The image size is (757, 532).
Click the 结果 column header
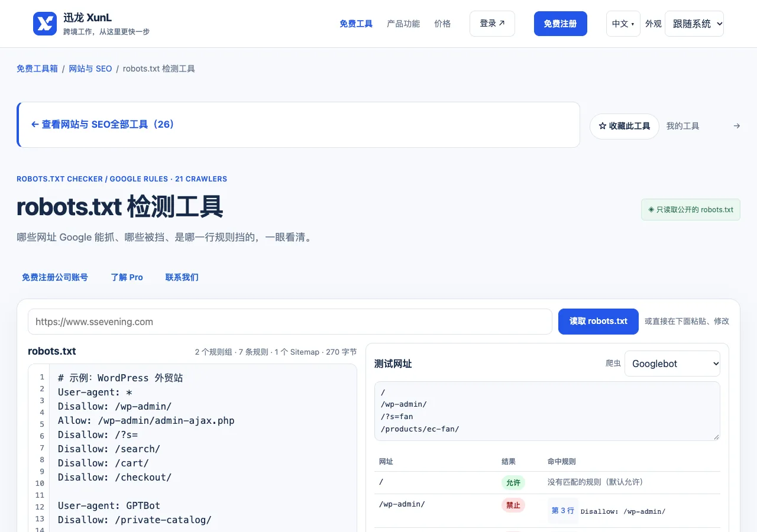pyautogui.click(x=509, y=461)
